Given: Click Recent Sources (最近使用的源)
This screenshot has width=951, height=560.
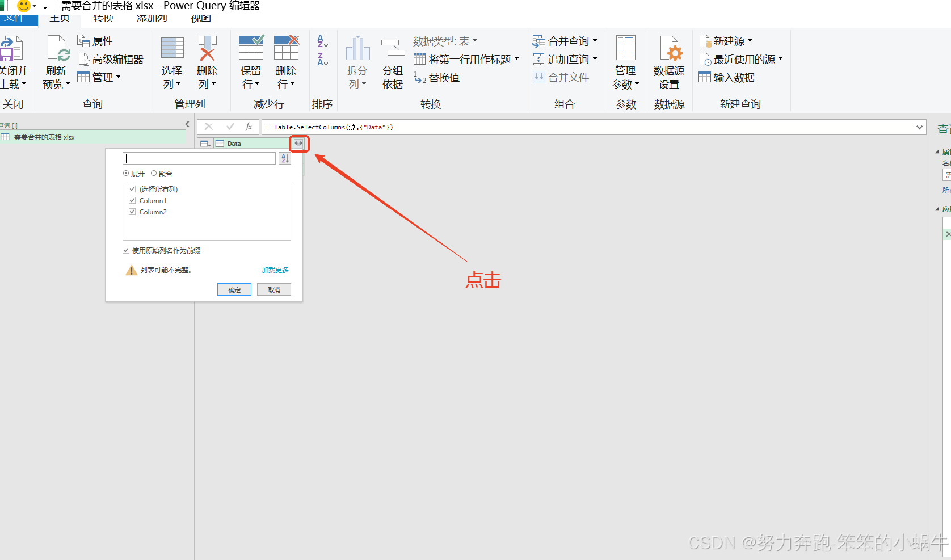Looking at the screenshot, I should tap(740, 59).
